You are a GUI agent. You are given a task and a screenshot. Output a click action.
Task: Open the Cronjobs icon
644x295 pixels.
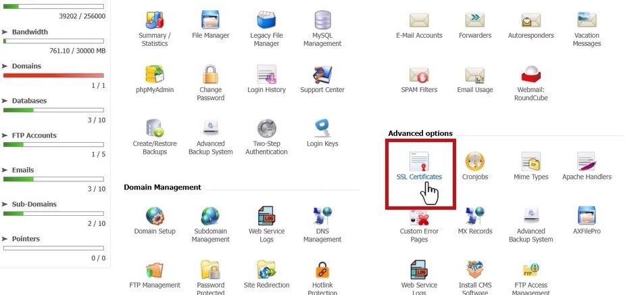pos(475,162)
